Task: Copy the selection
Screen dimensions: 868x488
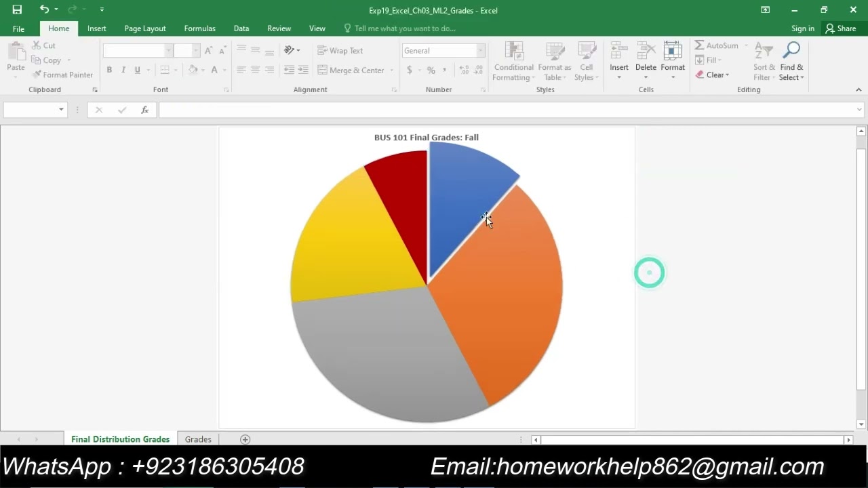Action: pos(47,60)
